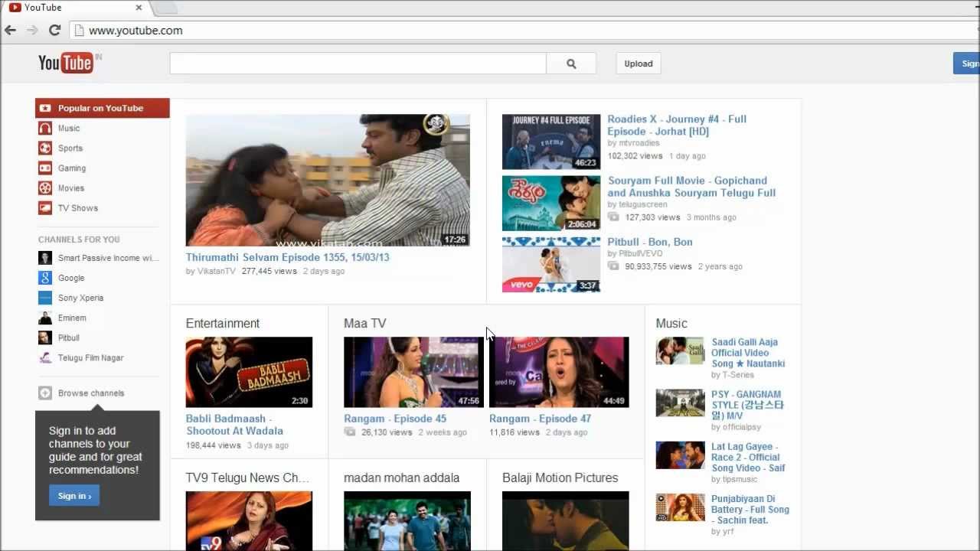Click the Popular on YouTube icon
980x551 pixels.
[45, 109]
